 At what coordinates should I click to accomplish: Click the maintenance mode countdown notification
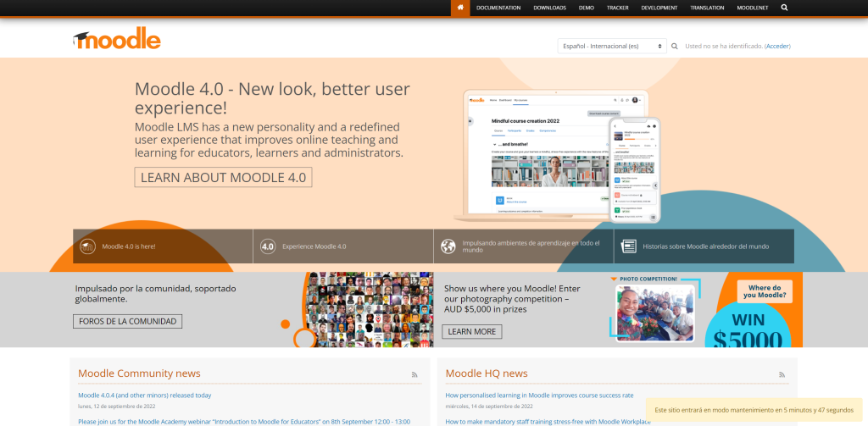click(x=754, y=410)
